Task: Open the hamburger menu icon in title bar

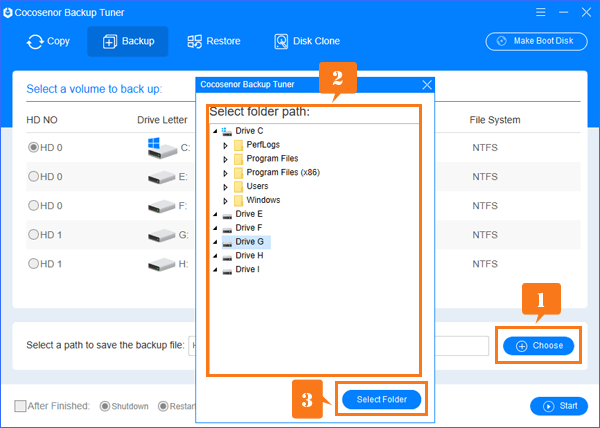Action: (540, 12)
